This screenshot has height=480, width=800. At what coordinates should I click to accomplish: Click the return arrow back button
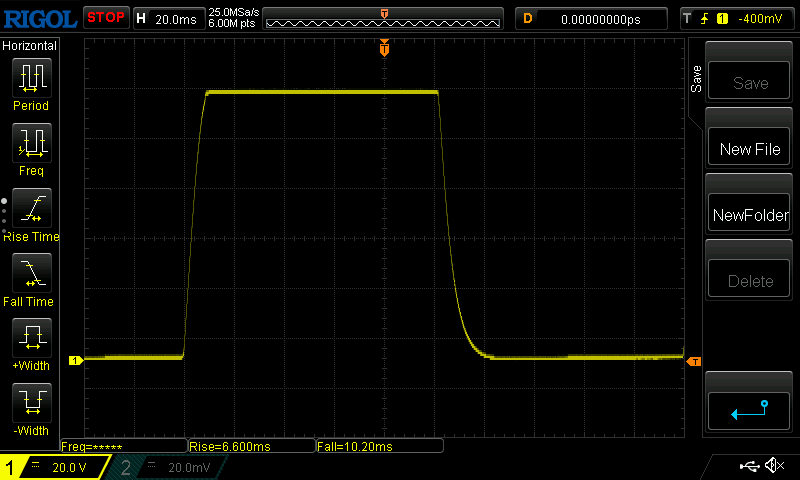(x=750, y=409)
